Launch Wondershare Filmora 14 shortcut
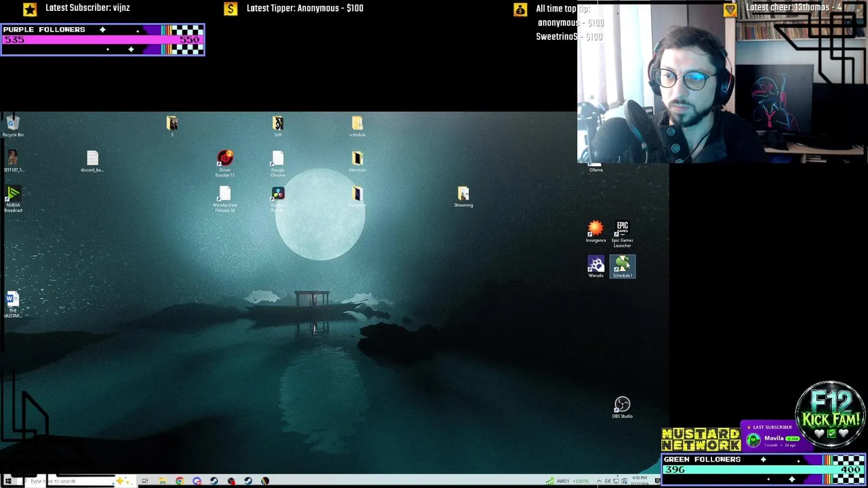This screenshot has height=488, width=868. 225,199
